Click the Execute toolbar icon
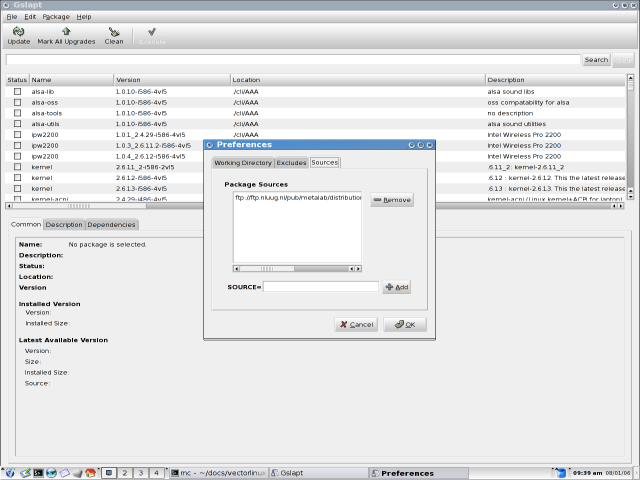Image resolution: width=640 pixels, height=480 pixels. [x=151, y=35]
